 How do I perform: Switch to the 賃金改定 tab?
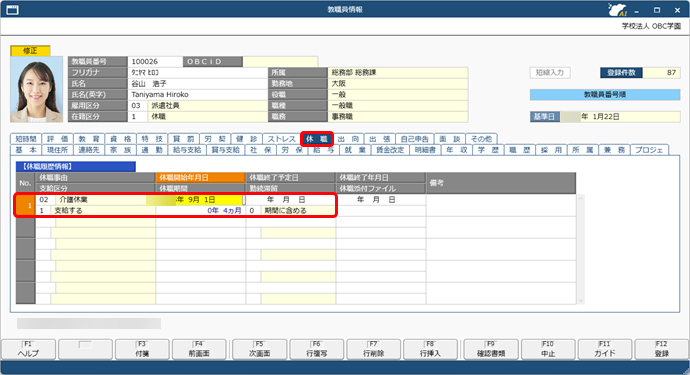click(x=390, y=150)
